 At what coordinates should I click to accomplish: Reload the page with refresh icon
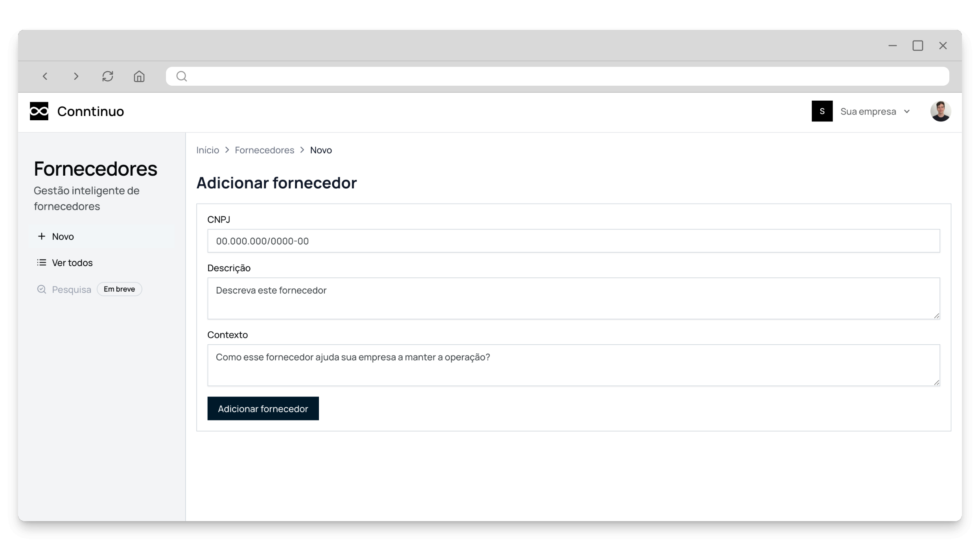108,76
